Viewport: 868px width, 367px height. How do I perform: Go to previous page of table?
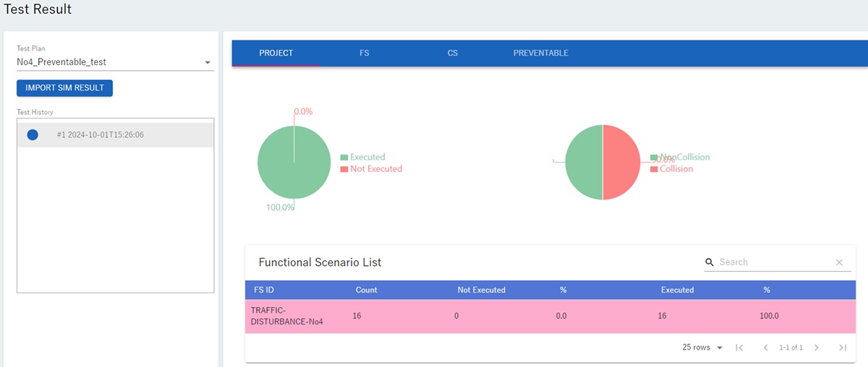[765, 347]
